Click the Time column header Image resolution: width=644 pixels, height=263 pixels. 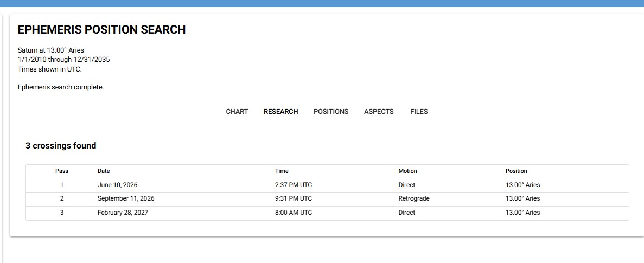click(x=282, y=171)
